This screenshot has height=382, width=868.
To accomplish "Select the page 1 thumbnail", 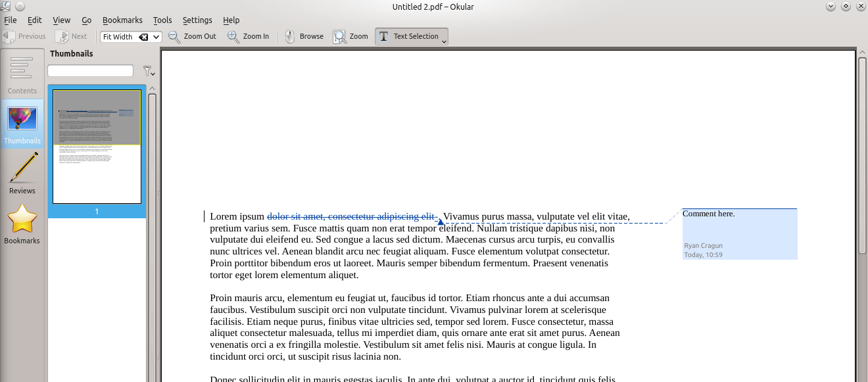I will click(x=97, y=152).
